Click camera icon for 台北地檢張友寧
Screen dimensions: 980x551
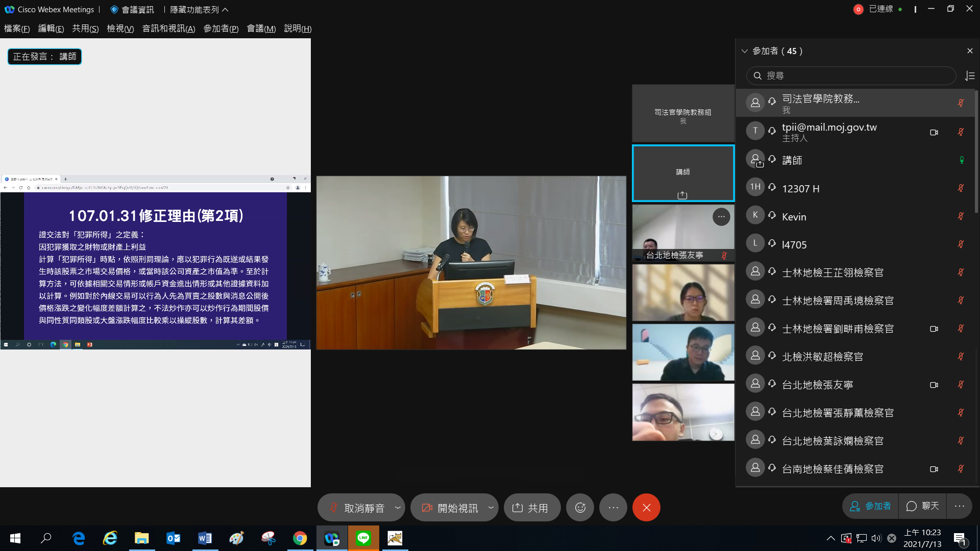click(934, 385)
